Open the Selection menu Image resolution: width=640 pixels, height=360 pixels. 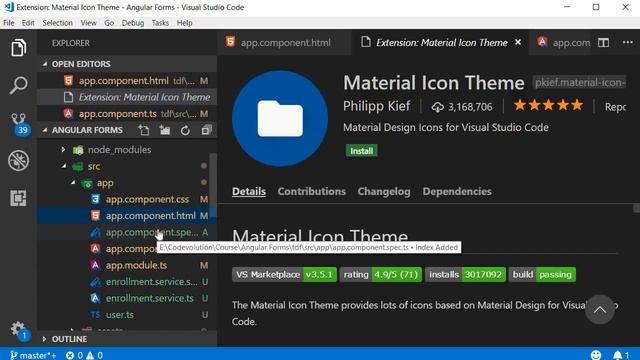[x=57, y=23]
